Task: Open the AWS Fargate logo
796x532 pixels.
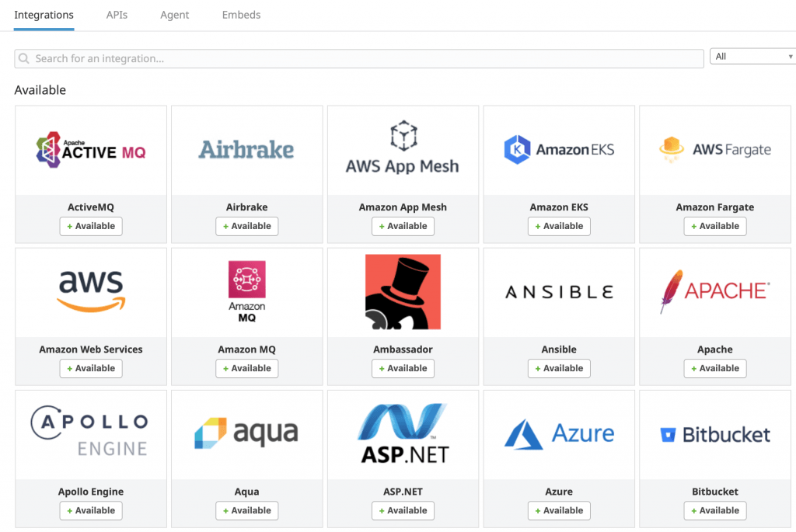Action: click(x=715, y=150)
